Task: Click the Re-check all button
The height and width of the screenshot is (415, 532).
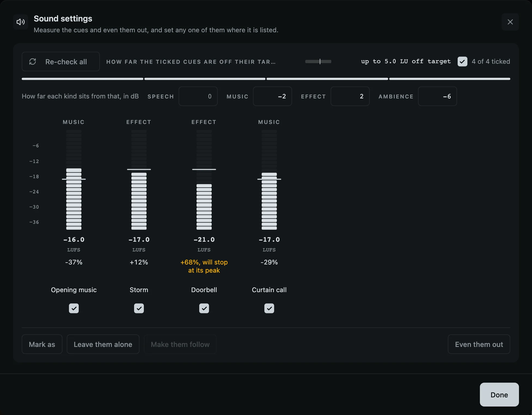Action: pyautogui.click(x=61, y=62)
